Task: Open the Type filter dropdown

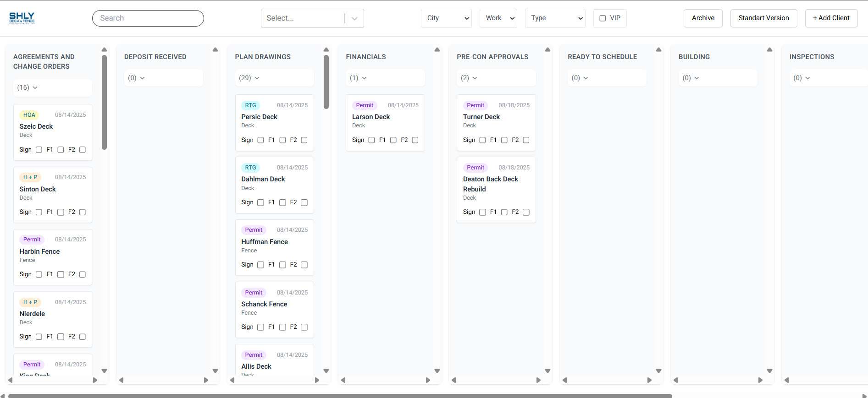Action: coord(555,18)
